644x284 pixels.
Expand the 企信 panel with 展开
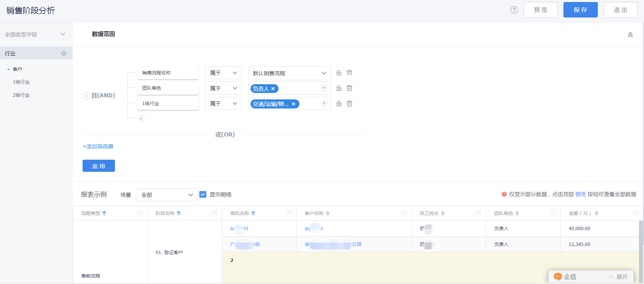[618, 277]
